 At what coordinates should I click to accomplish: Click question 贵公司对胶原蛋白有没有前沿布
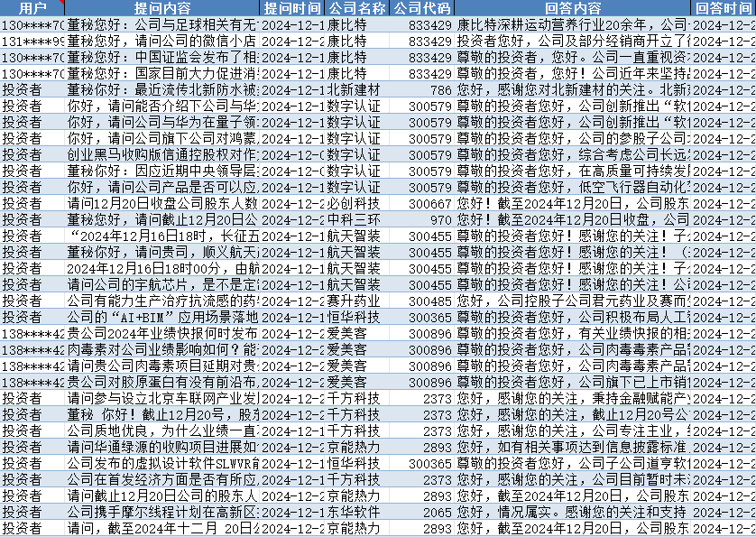point(162,382)
